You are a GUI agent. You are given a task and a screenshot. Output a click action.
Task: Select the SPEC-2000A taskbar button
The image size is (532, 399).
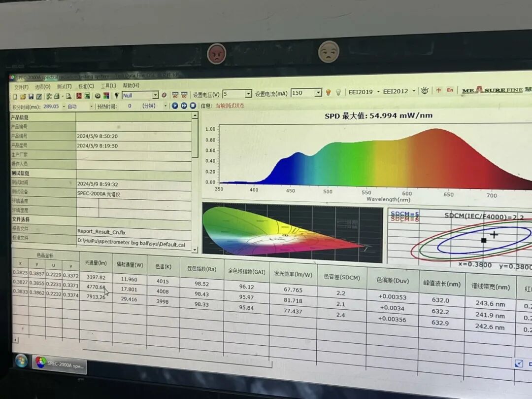point(60,364)
